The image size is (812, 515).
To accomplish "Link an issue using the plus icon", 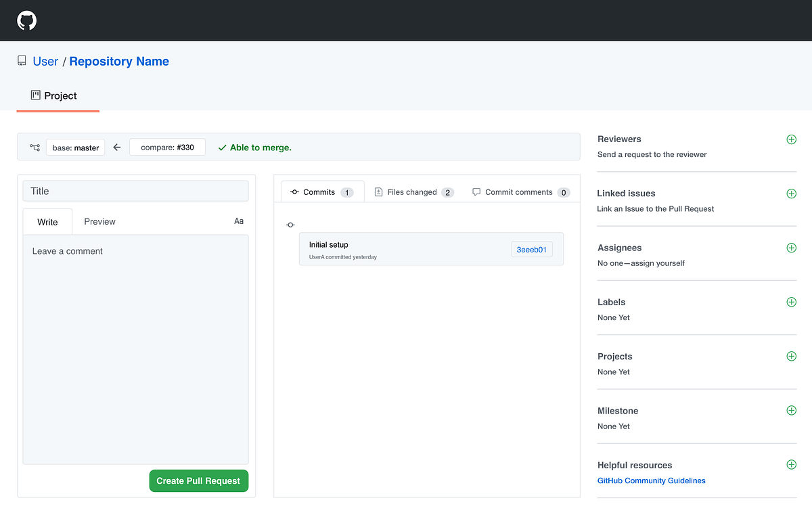I will tap(791, 194).
